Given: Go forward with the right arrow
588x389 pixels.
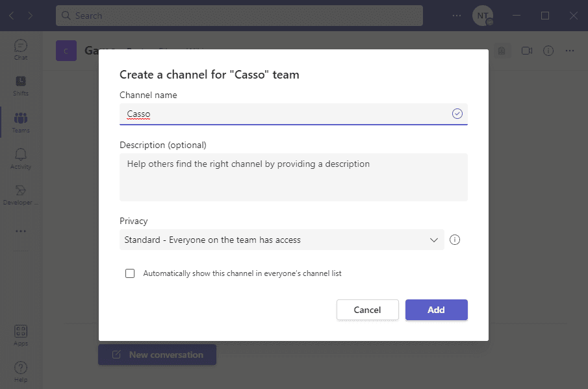Looking at the screenshot, I should (30, 16).
